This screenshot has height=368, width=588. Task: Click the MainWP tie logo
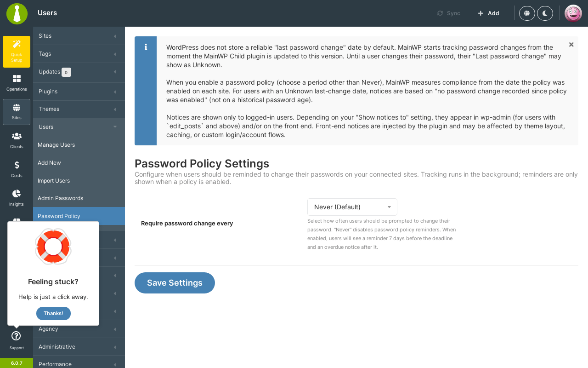click(x=17, y=13)
